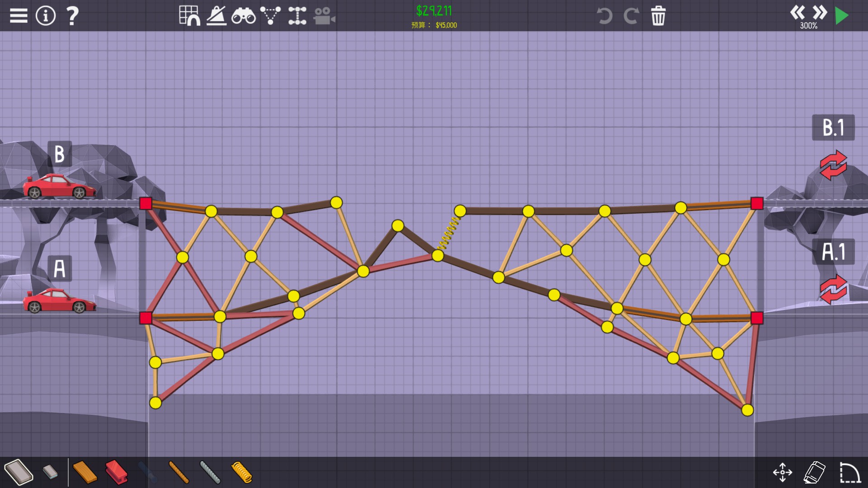
Task: Open the hamburger main menu
Action: pos(19,16)
